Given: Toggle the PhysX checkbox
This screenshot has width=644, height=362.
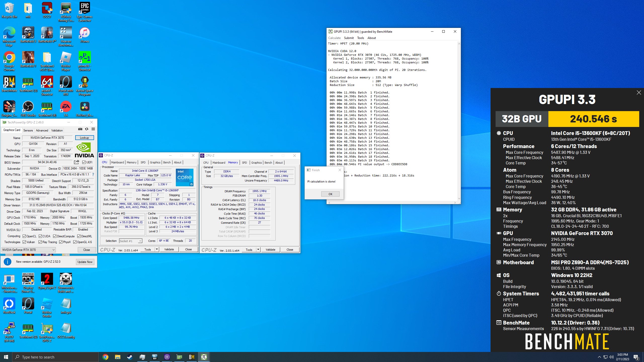Looking at the screenshot, I should (61, 242).
